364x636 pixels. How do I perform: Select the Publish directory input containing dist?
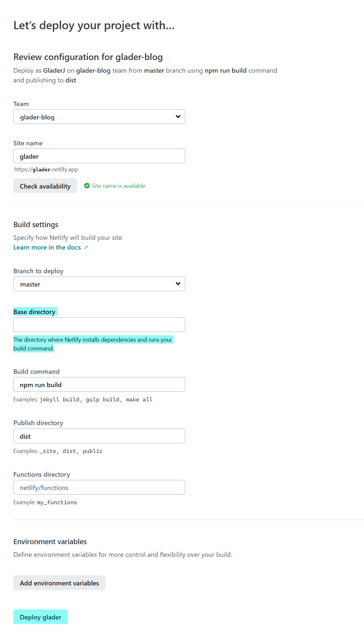[99, 436]
